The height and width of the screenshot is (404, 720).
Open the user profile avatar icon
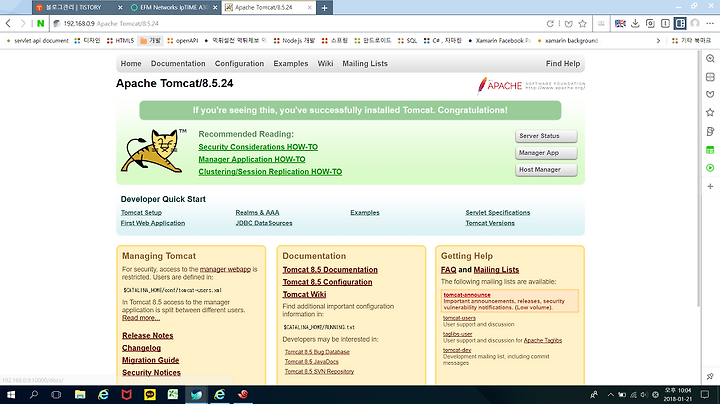pos(695,23)
